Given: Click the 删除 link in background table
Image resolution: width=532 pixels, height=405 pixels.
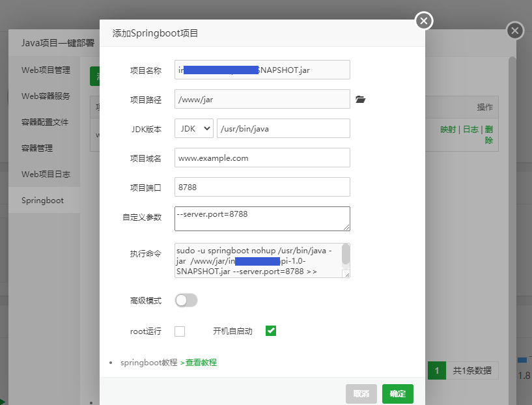Looking at the screenshot, I should coord(488,135).
